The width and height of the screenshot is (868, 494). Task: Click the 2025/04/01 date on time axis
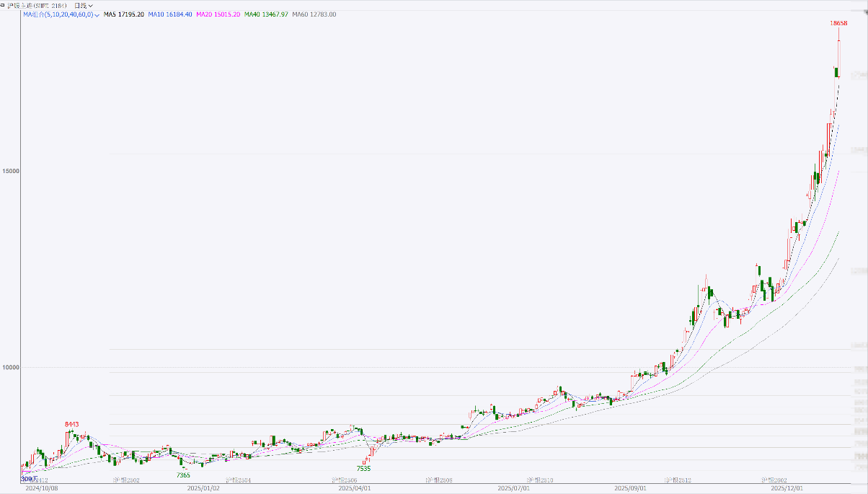[355, 488]
